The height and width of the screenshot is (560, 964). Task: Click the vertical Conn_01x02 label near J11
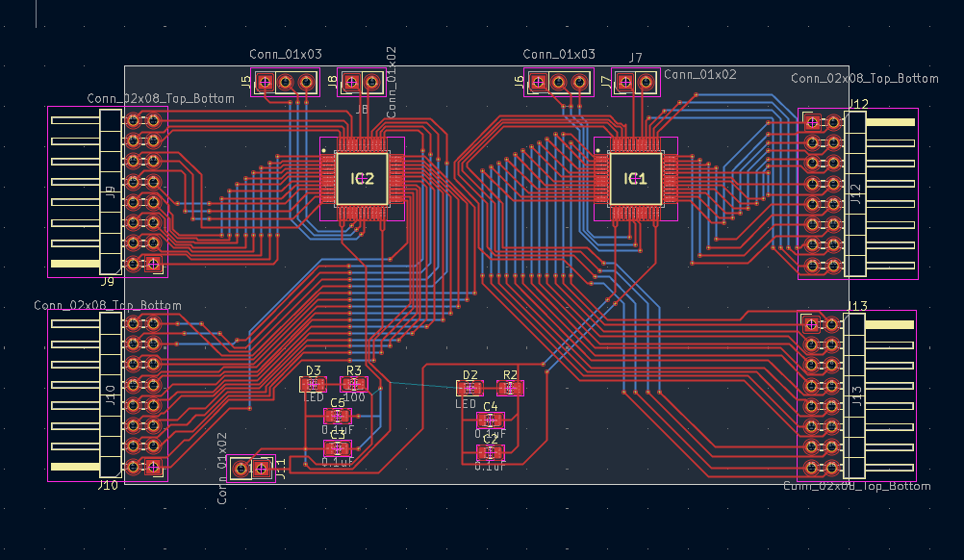[222, 469]
